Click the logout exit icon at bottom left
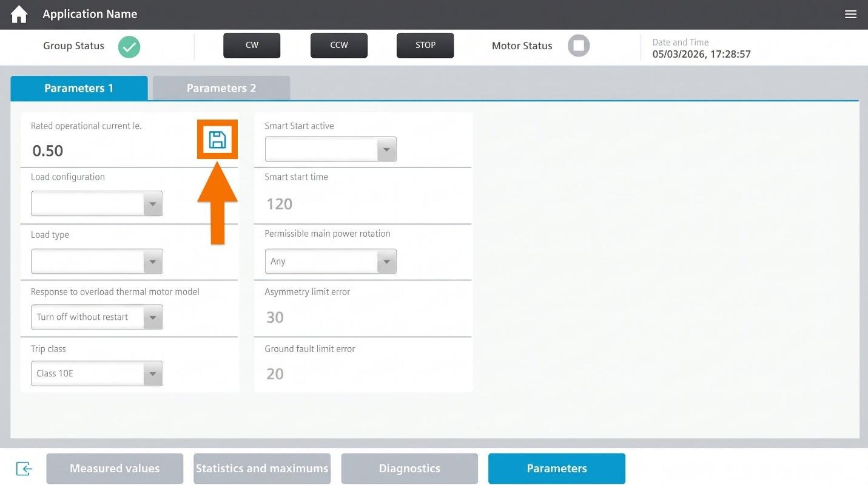This screenshot has height=485, width=868. tap(24, 468)
